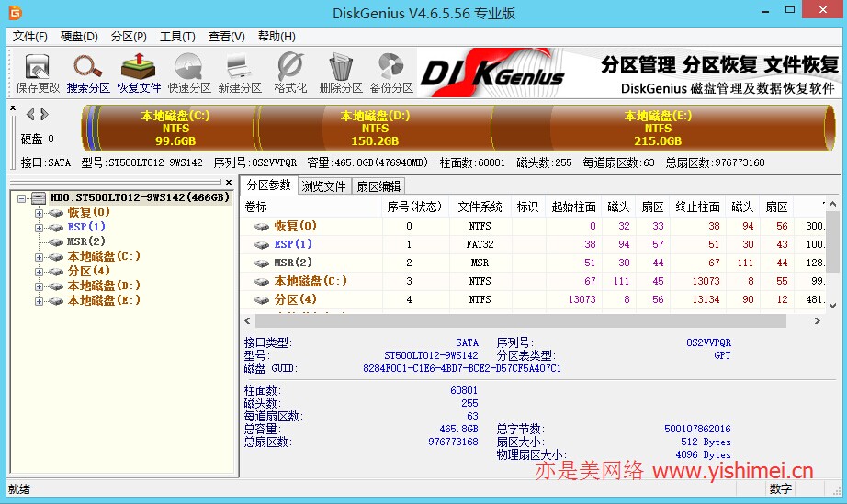Click the 标识 column header
Image resolution: width=847 pixels, height=504 pixels.
(x=527, y=207)
